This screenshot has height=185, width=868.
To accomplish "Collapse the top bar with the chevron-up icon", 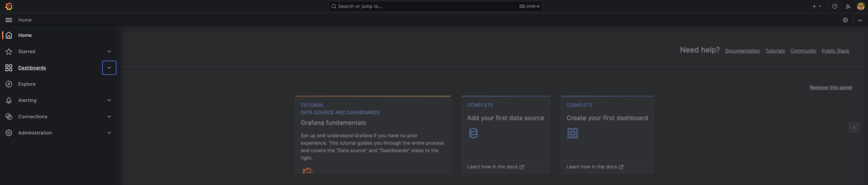I will (x=860, y=20).
